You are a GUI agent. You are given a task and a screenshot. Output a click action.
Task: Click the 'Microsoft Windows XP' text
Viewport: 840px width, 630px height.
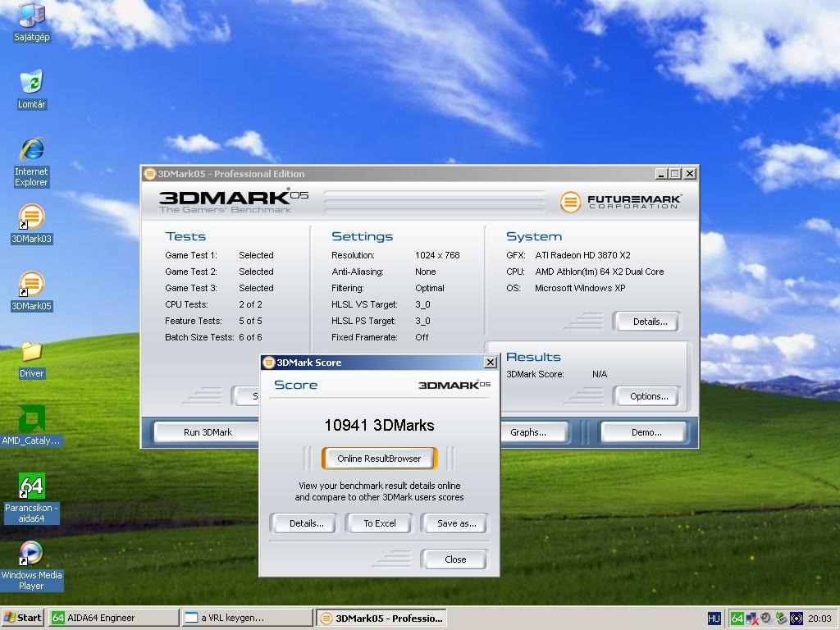tap(580, 288)
